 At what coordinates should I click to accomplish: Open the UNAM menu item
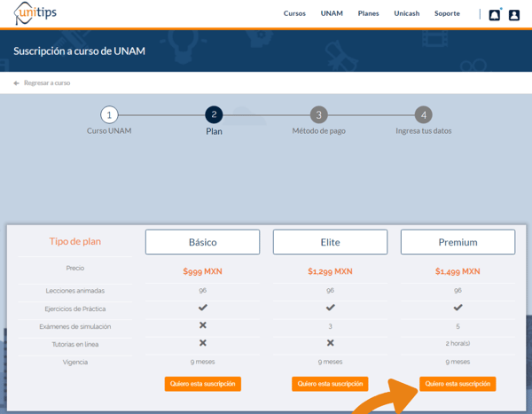(x=332, y=13)
